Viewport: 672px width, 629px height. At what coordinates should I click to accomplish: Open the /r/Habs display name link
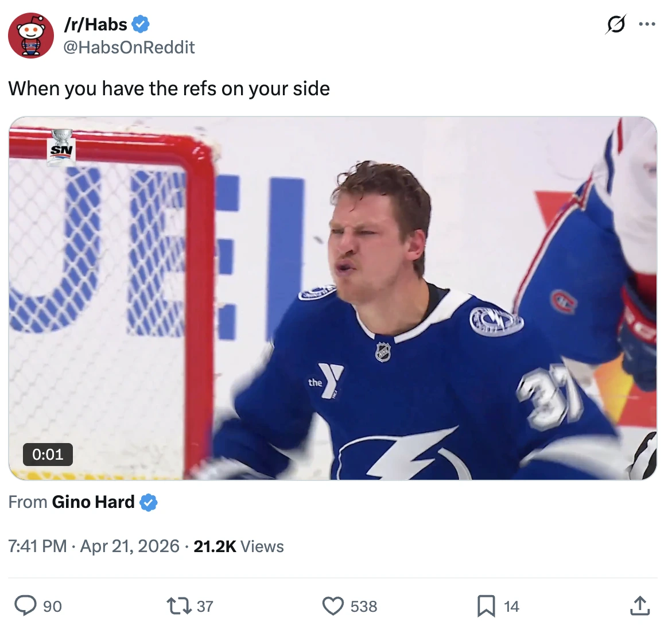(96, 24)
